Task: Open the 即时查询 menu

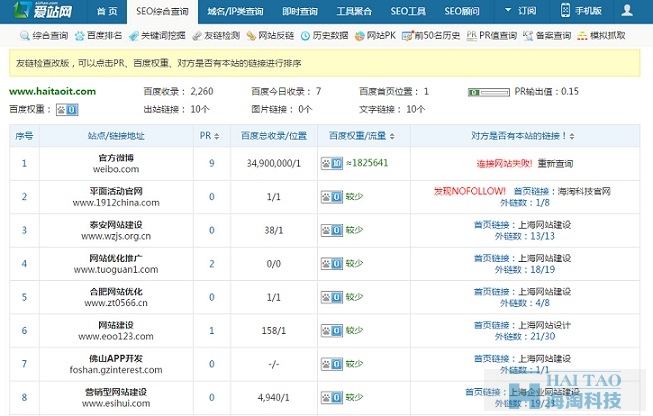Action: (x=300, y=11)
